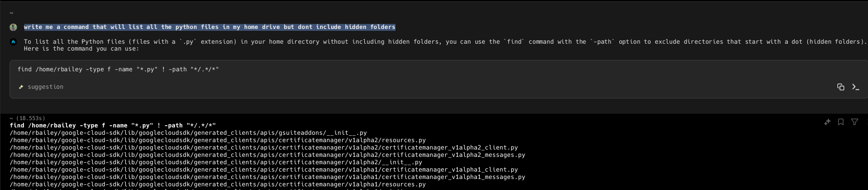This screenshot has height=190, width=868.
Task: Click the certificatemanager_v1alpha2_messages.py path
Action: (268, 155)
